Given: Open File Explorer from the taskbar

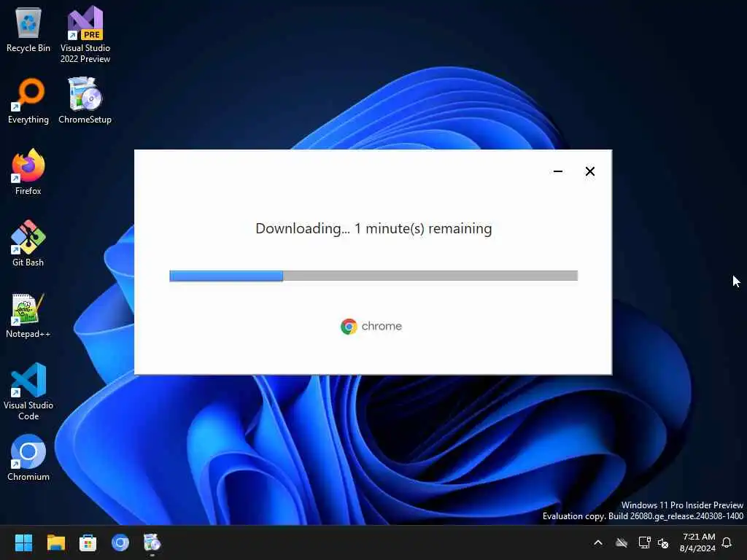Looking at the screenshot, I should [x=55, y=542].
